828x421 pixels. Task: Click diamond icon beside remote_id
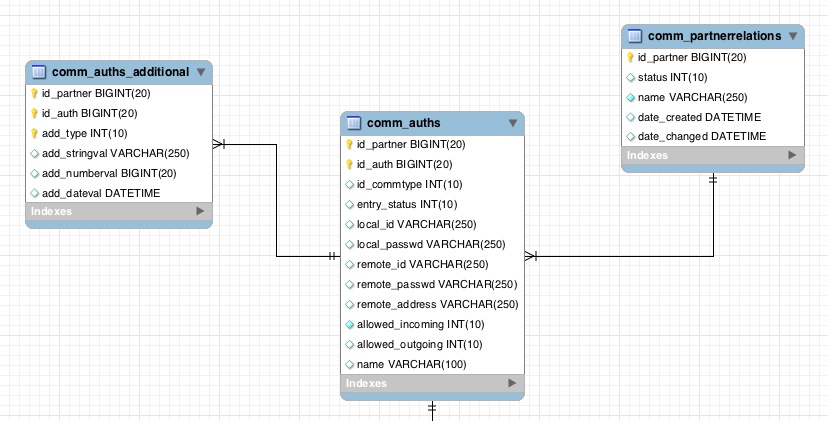350,265
